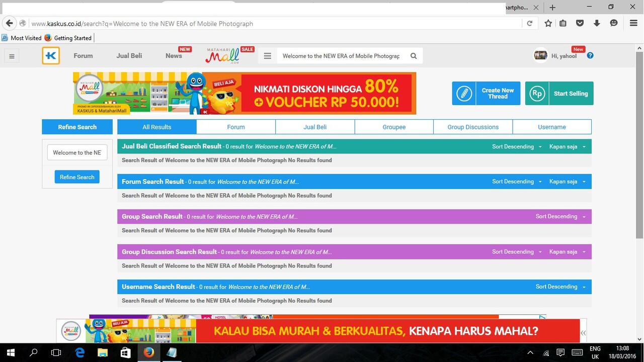Click the blue Refine Search button
The image size is (644, 362).
tap(77, 177)
